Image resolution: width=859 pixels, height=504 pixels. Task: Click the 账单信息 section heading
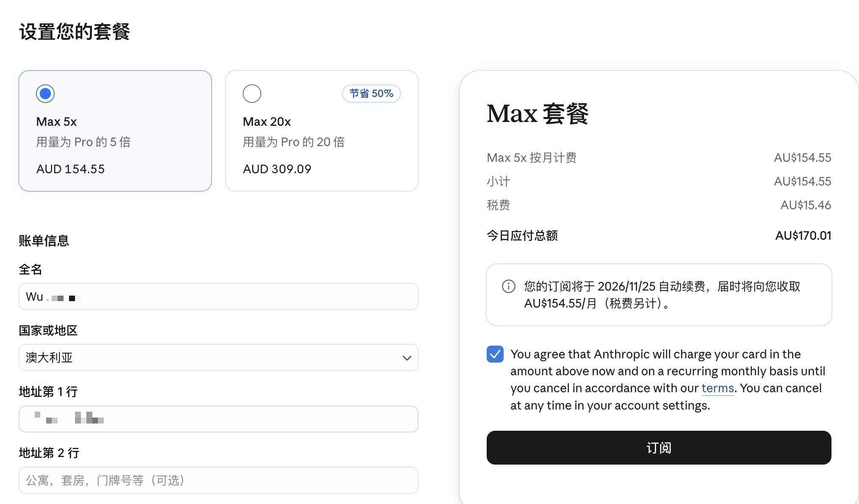[x=44, y=241]
